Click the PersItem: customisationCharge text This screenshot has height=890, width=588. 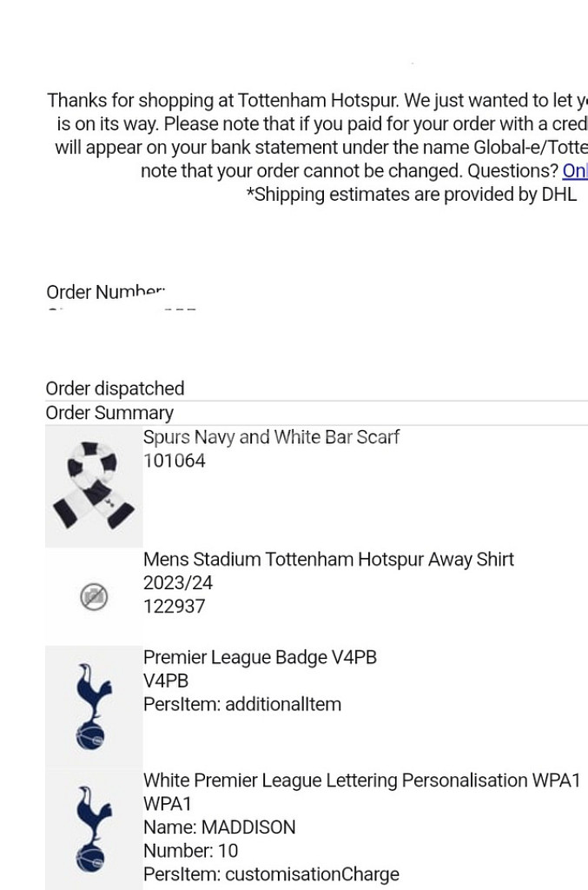(271, 874)
